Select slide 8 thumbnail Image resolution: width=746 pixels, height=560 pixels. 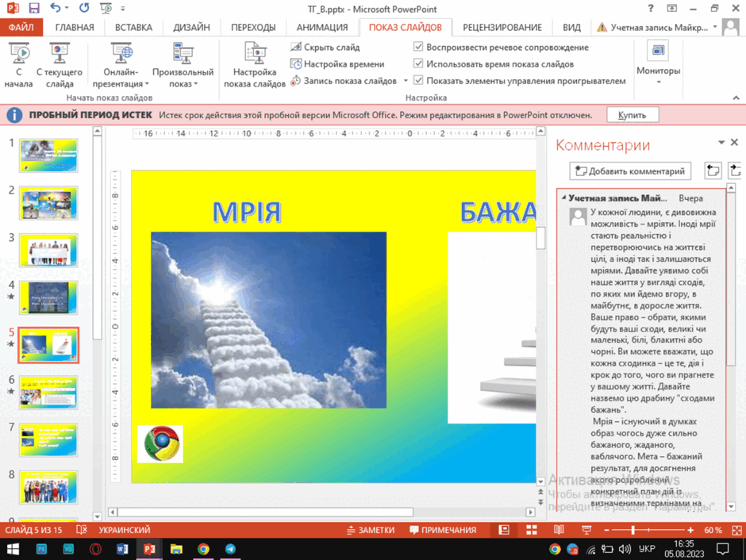point(48,488)
